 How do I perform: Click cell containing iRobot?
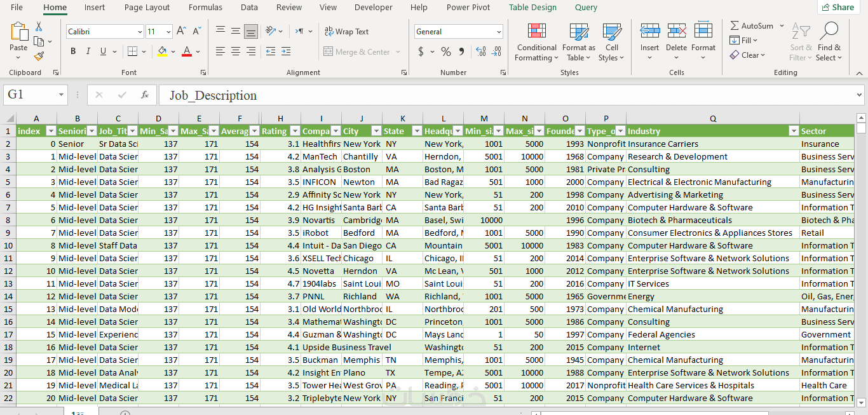click(321, 233)
